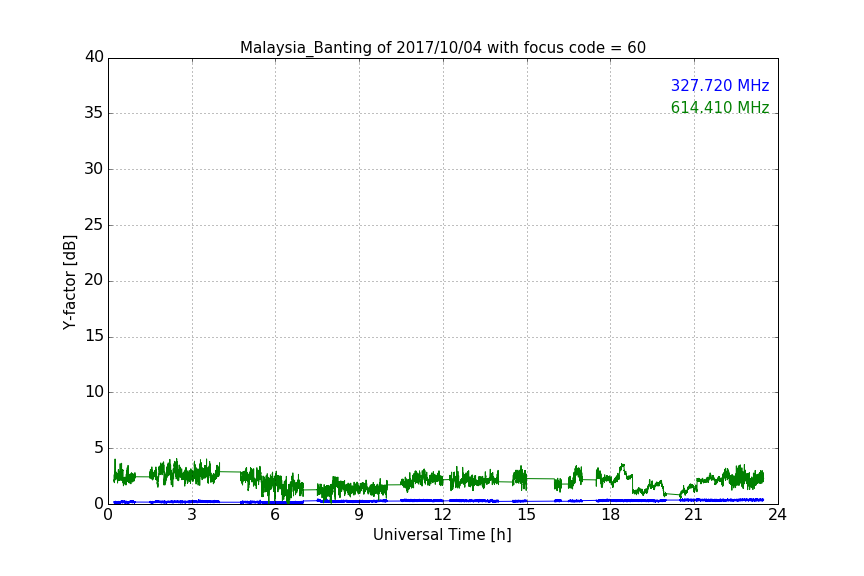
Task: Click the x-axis tick label '9'
Action: (359, 515)
